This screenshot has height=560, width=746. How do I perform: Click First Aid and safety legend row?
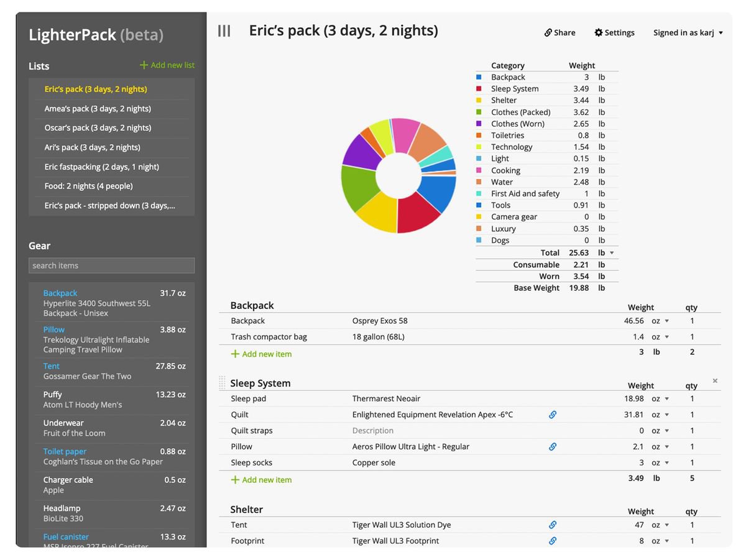point(546,193)
